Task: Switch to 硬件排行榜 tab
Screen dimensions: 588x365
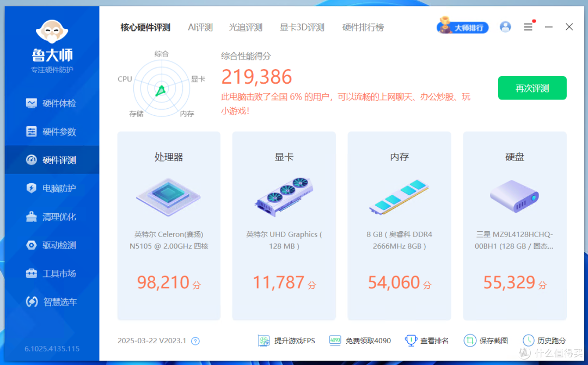Action: 363,27
